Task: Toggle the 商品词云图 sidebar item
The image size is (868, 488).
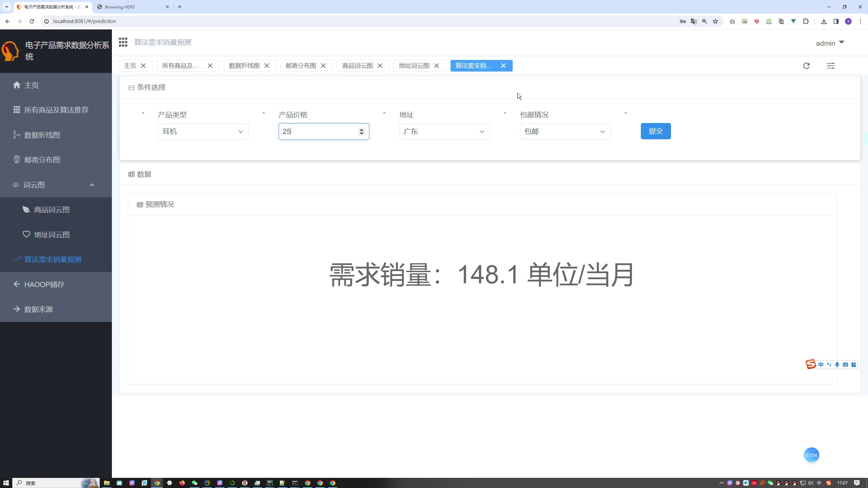Action: [52, 209]
